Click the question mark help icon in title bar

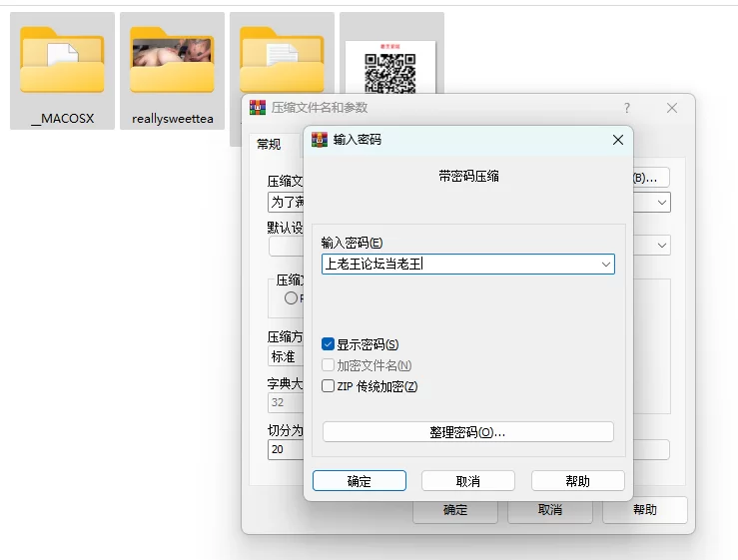627,108
